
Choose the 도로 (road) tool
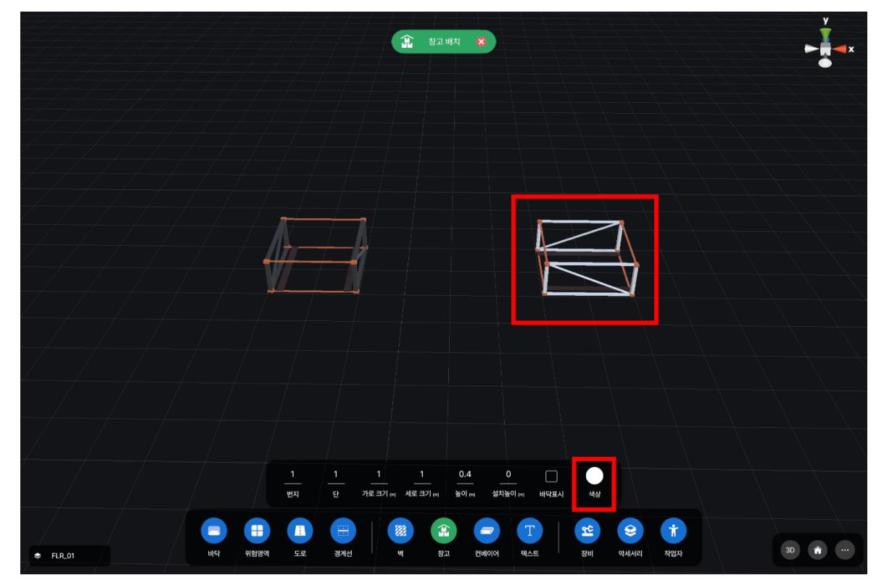click(299, 531)
